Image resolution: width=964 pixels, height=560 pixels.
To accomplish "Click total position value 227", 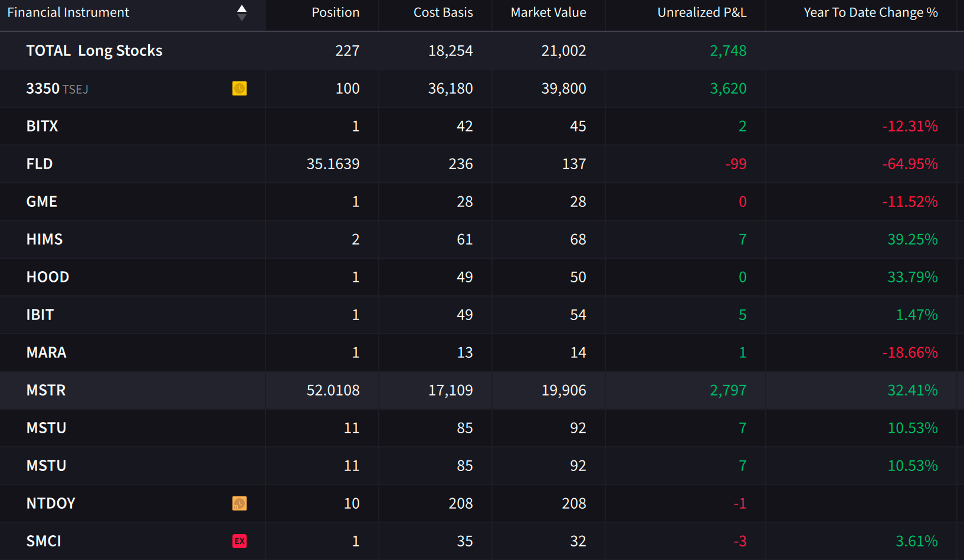I will coord(347,51).
